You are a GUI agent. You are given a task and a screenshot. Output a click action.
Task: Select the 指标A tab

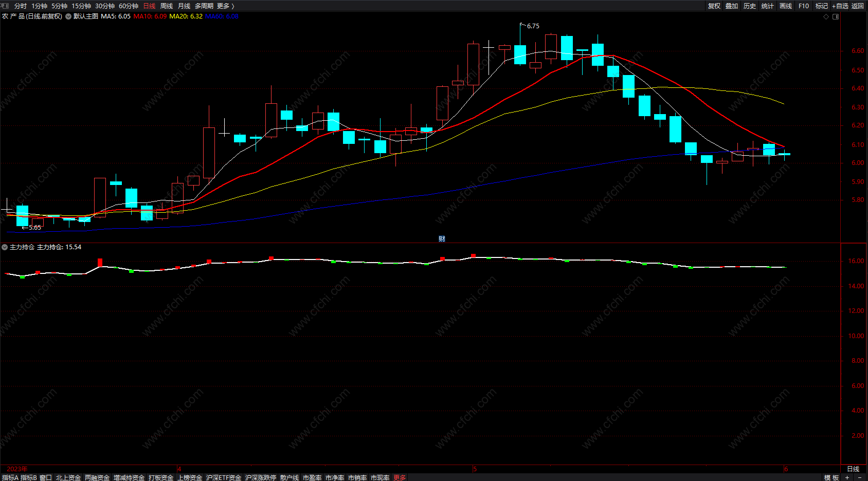(10, 477)
